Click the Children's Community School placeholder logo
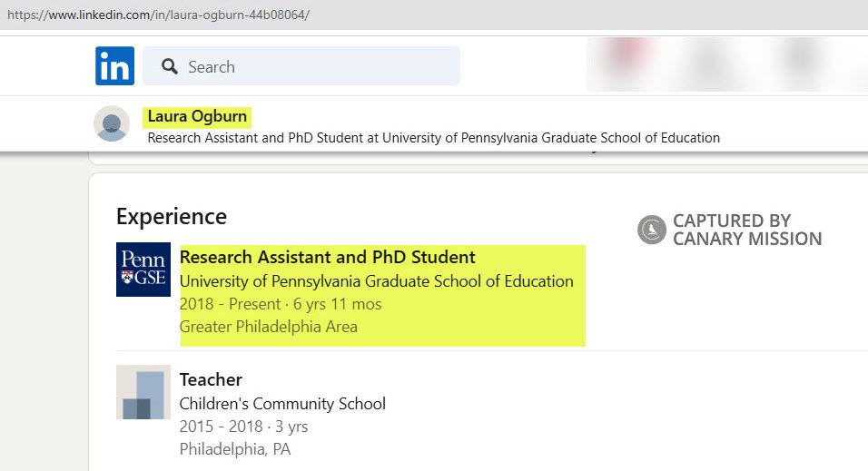This screenshot has height=471, width=868. coord(143,392)
